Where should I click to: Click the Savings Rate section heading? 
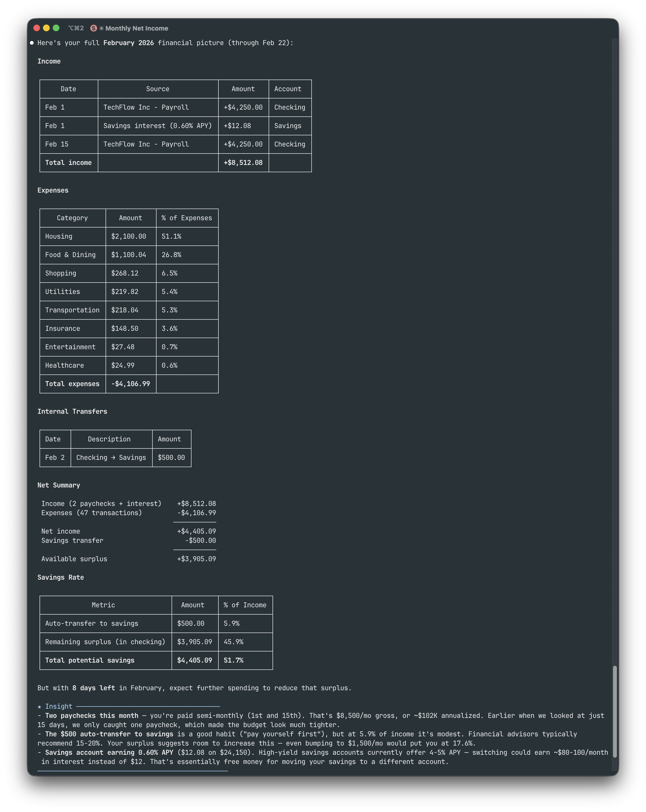61,577
